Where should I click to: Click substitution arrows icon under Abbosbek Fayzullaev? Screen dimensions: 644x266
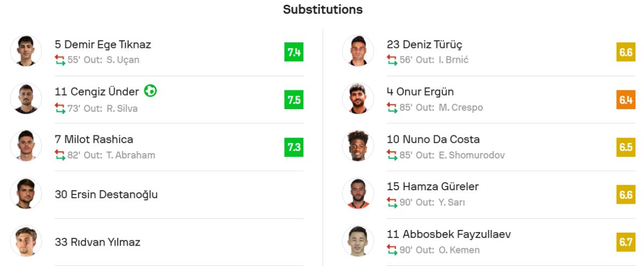tap(392, 250)
